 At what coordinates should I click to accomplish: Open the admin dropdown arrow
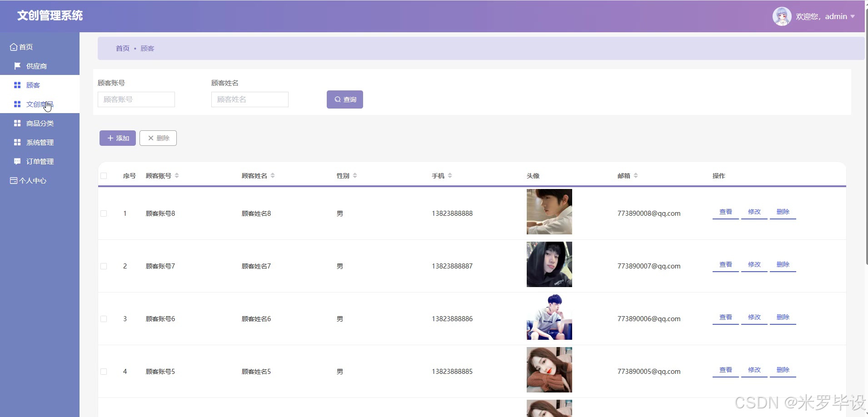853,16
